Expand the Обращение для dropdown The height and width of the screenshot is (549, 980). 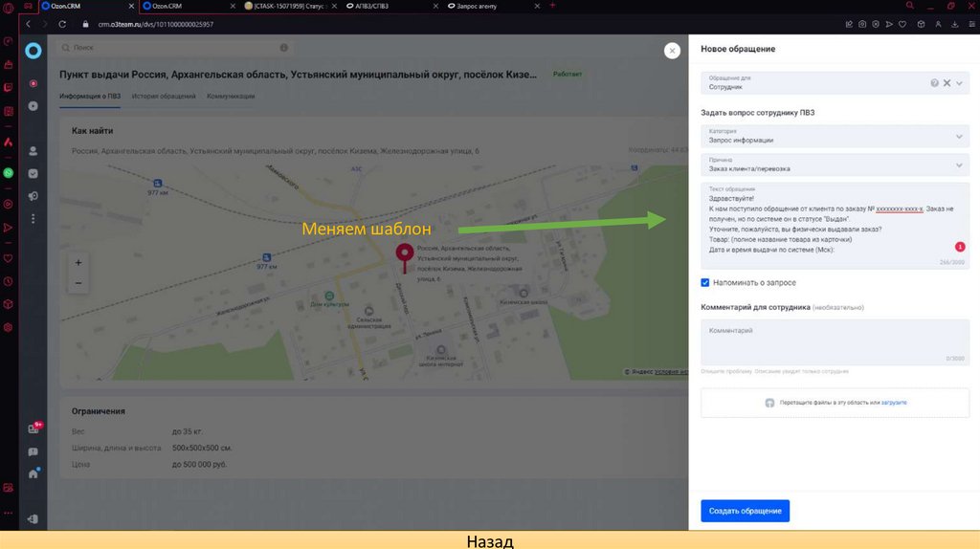[959, 83]
